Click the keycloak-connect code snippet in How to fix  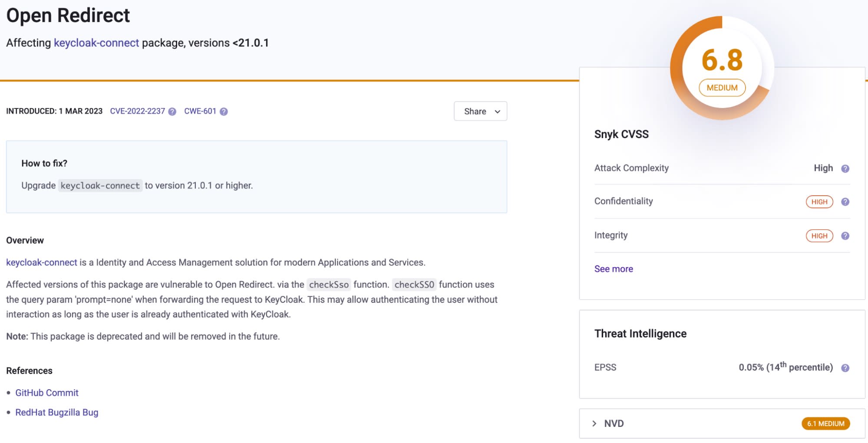[100, 186]
